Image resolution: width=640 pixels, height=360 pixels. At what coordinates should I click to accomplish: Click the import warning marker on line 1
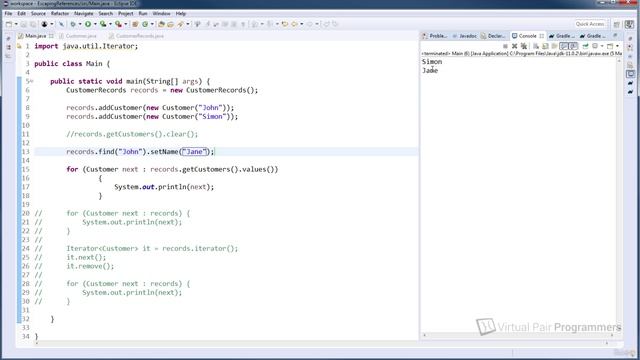(19, 46)
